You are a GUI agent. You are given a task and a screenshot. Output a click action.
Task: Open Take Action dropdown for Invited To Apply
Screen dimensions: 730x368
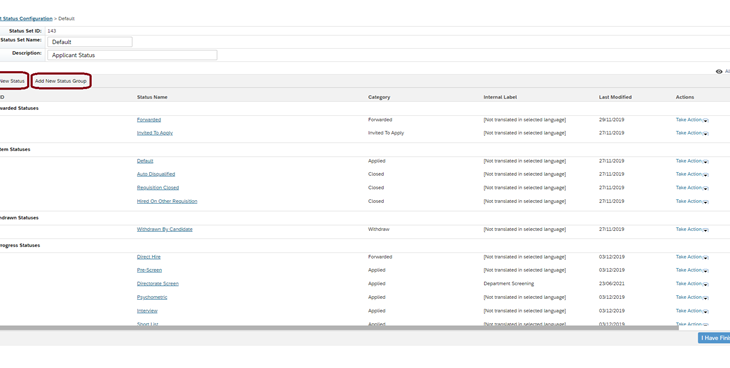coord(692,133)
